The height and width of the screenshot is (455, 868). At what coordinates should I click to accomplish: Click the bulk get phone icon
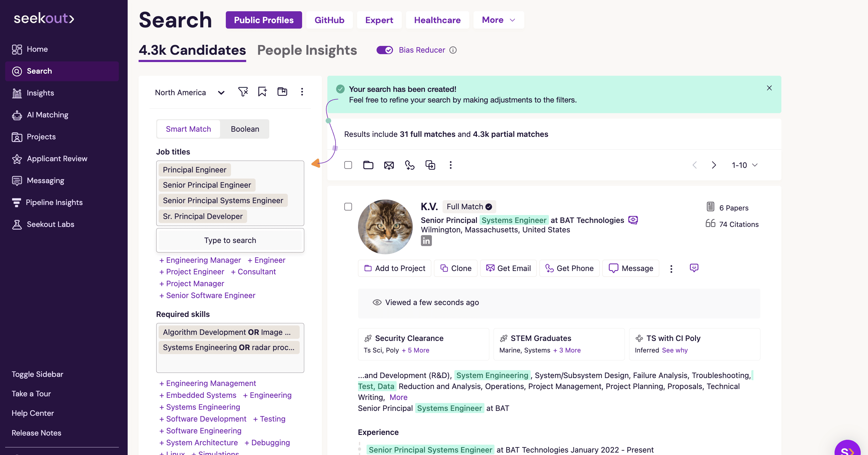tap(409, 165)
